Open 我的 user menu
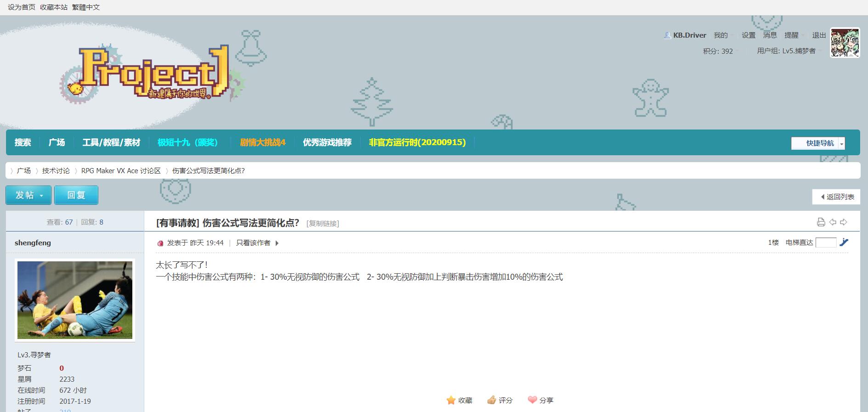Image resolution: width=868 pixels, height=412 pixels. [720, 35]
